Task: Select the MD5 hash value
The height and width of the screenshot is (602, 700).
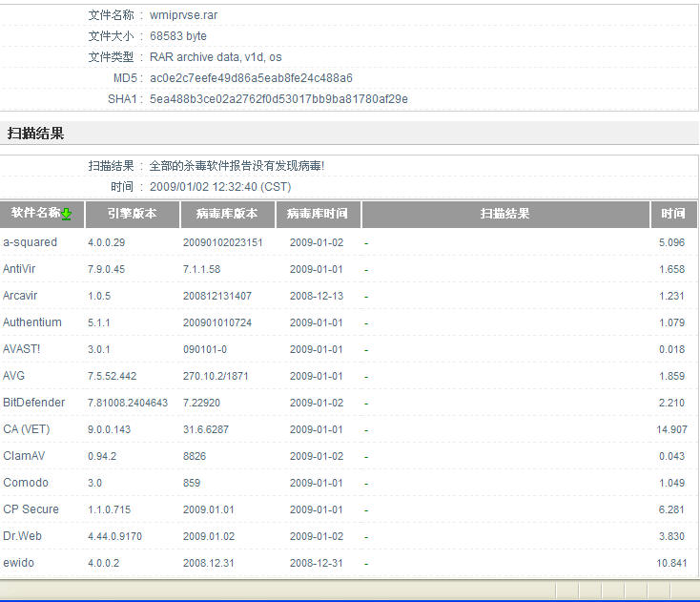Action: click(251, 78)
